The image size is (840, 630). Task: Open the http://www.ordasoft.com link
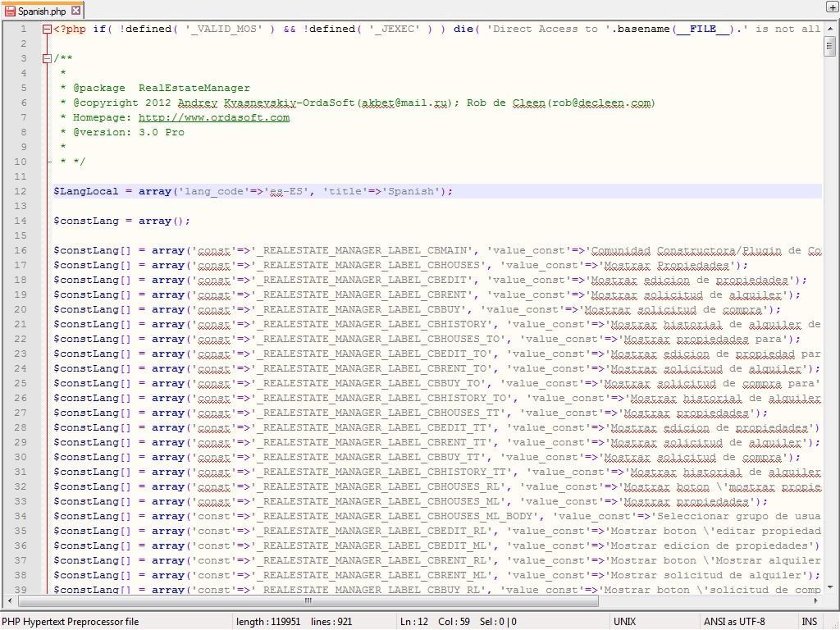pos(214,117)
